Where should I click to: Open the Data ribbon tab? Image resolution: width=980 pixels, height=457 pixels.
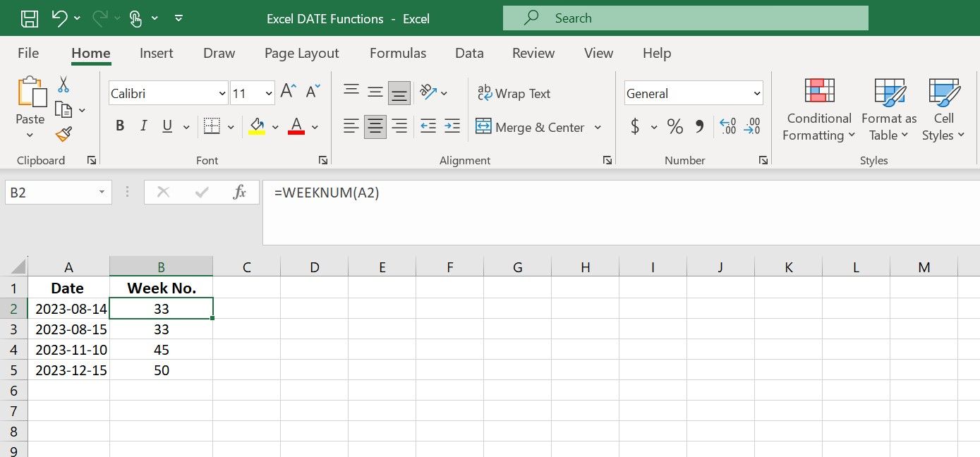point(469,53)
